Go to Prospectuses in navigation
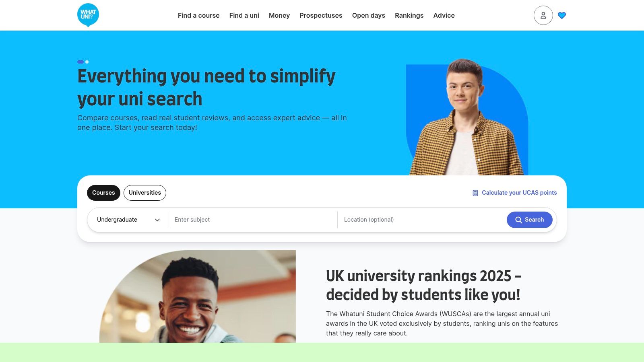Screen dimensions: 644x362 (321, 15)
